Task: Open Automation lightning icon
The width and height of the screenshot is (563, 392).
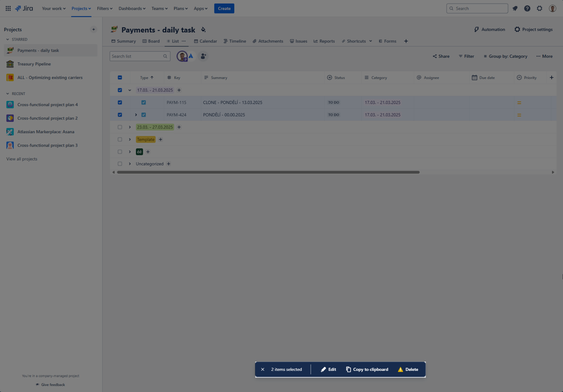Action: click(476, 29)
